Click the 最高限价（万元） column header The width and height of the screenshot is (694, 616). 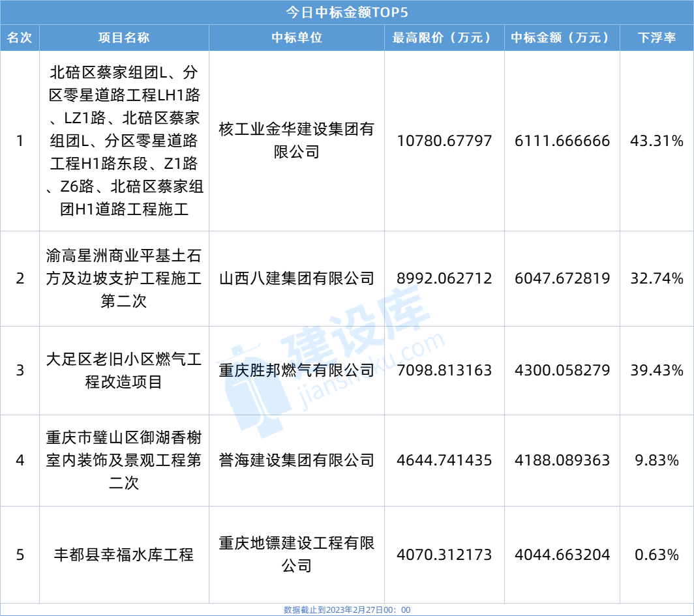coord(444,38)
